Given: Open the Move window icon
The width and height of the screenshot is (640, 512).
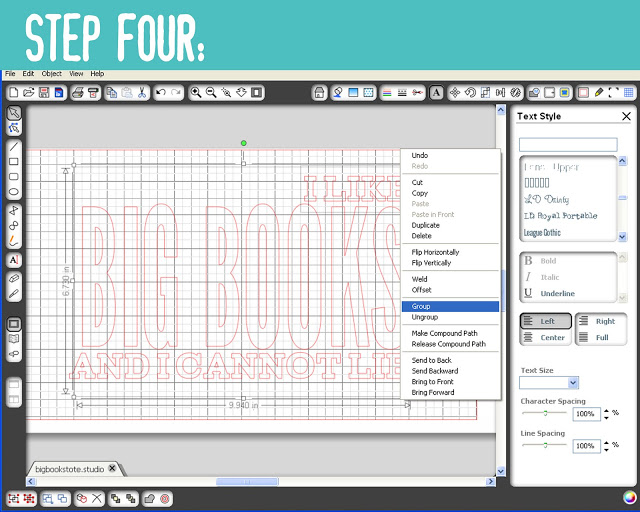Looking at the screenshot, I should 455,93.
